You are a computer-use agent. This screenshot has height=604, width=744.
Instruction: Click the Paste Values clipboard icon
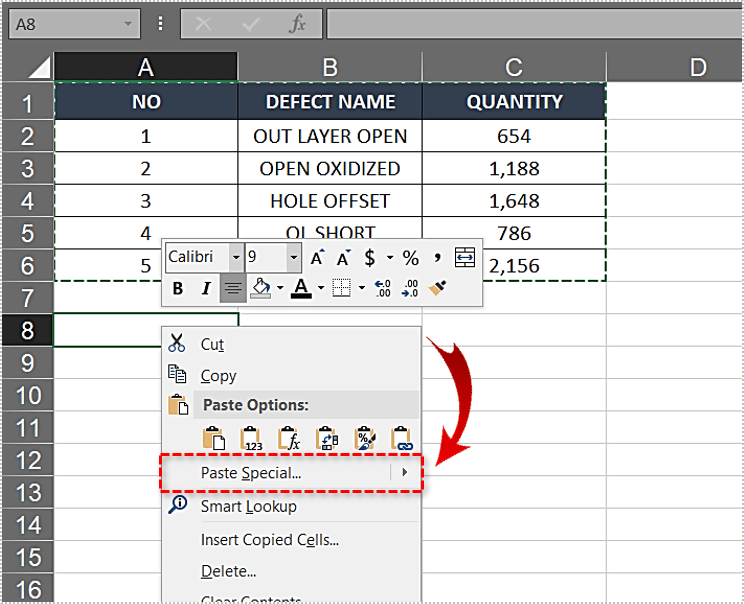pos(250,438)
